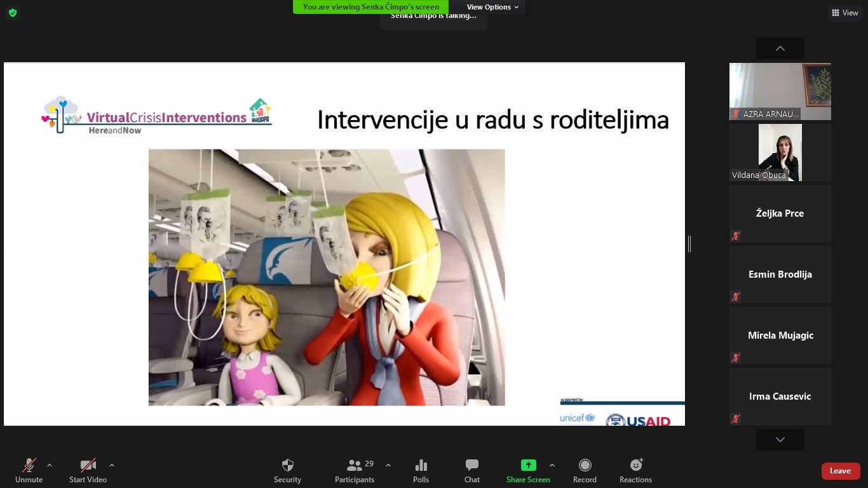Expand audio options arrow beside Unmute

[50, 465]
